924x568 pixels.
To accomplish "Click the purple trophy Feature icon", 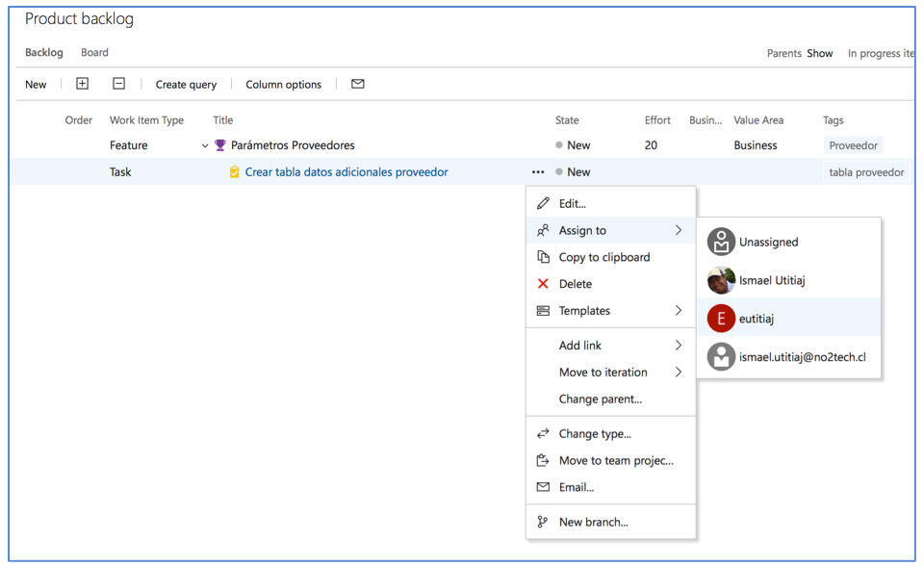I will [x=219, y=145].
